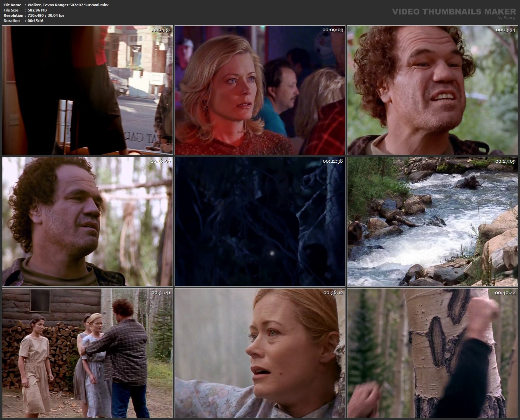Click the timestamp 00:40:44
Image resolution: width=520 pixels, height=420 pixels.
click(506, 293)
